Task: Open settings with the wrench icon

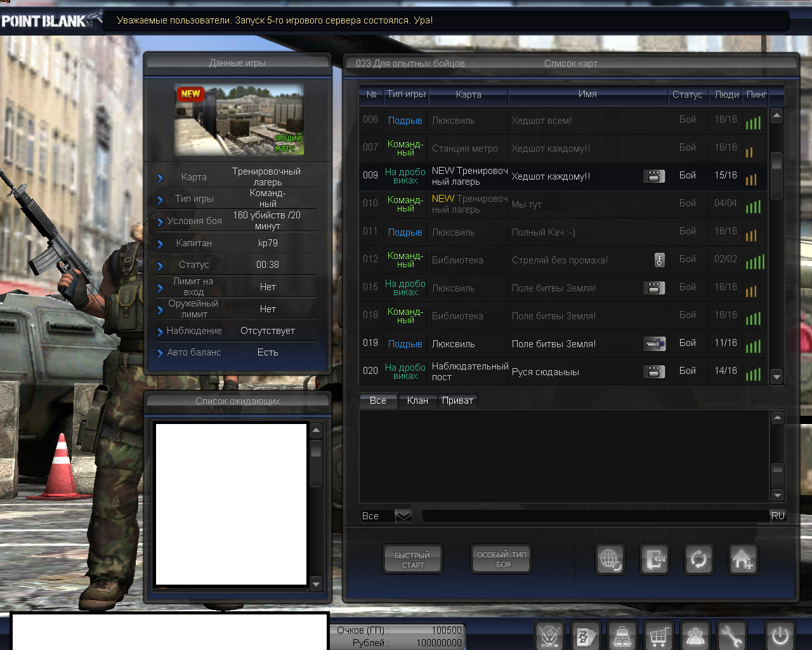Action: 731,635
